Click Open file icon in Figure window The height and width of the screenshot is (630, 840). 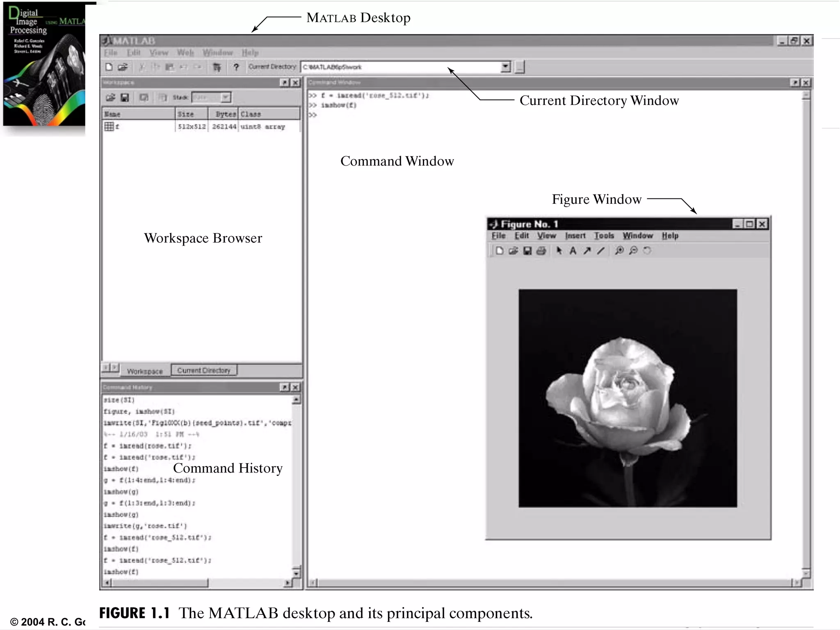point(513,251)
